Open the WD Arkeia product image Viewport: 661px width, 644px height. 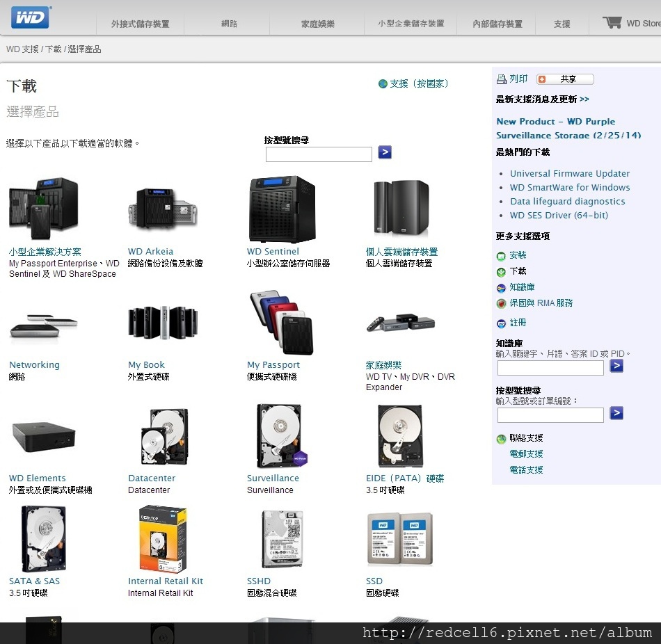click(163, 209)
